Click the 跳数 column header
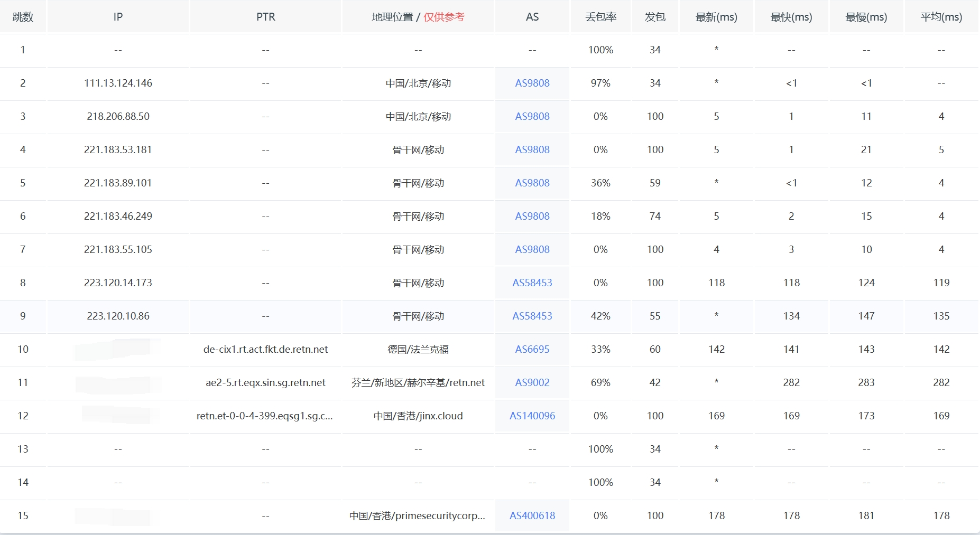The width and height of the screenshot is (980, 535). coord(23,17)
